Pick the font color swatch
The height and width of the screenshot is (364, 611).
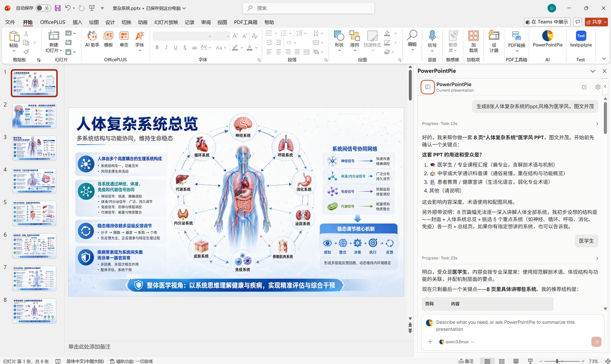249,48
